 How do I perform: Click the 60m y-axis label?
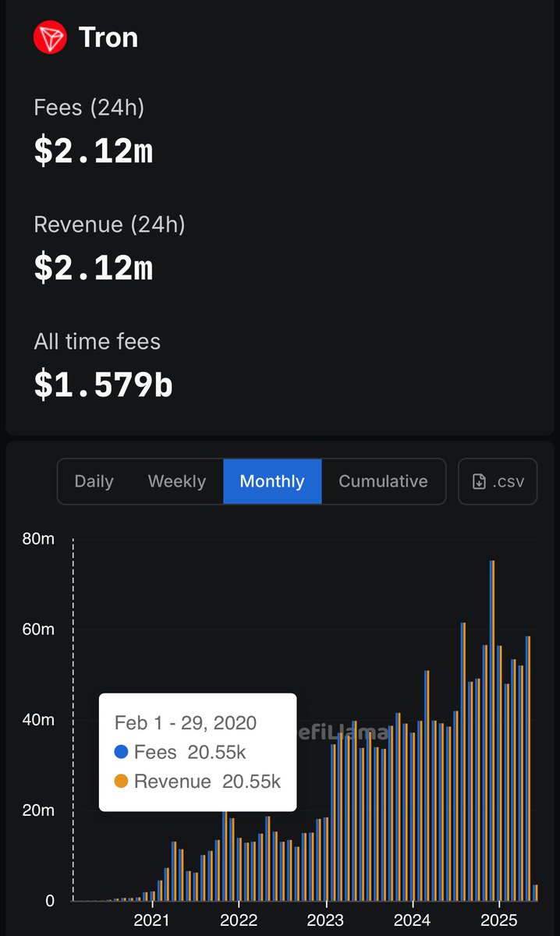pyautogui.click(x=38, y=629)
